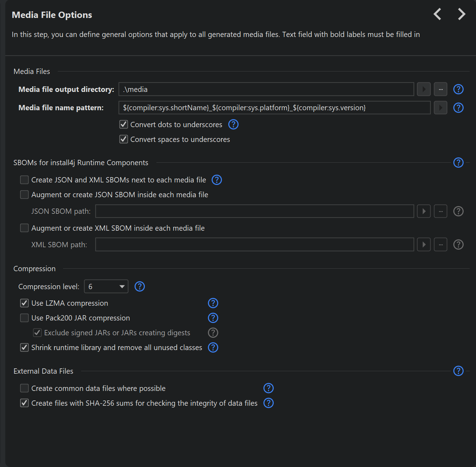Open the Compression level dropdown

(106, 287)
